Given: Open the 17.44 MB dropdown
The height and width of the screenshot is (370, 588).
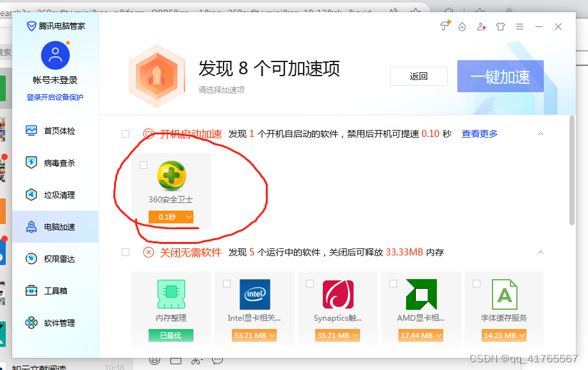Looking at the screenshot, I should [421, 335].
